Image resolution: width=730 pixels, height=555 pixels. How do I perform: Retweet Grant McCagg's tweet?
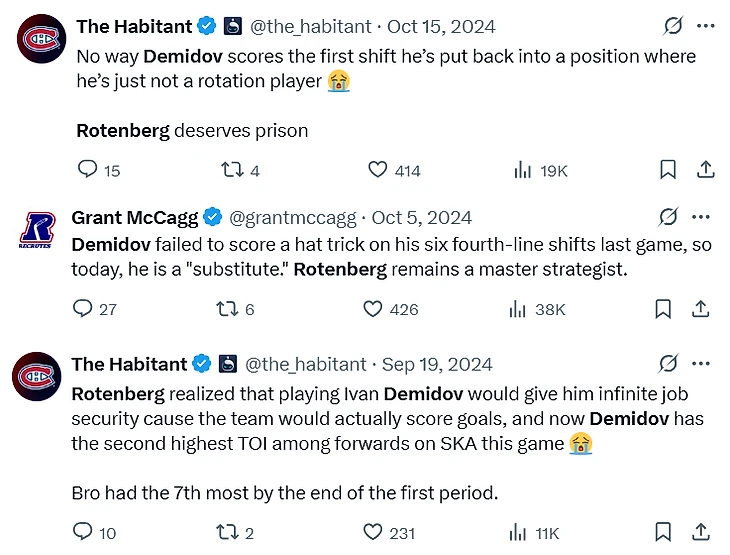pyautogui.click(x=227, y=309)
